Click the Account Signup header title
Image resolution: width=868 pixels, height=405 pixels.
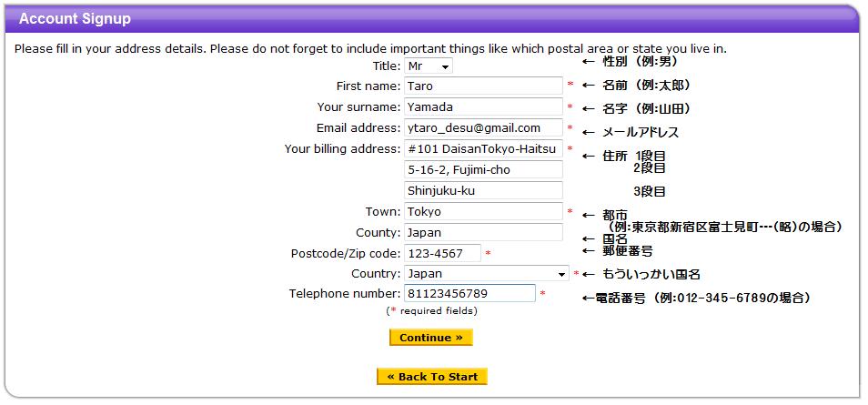(75, 18)
